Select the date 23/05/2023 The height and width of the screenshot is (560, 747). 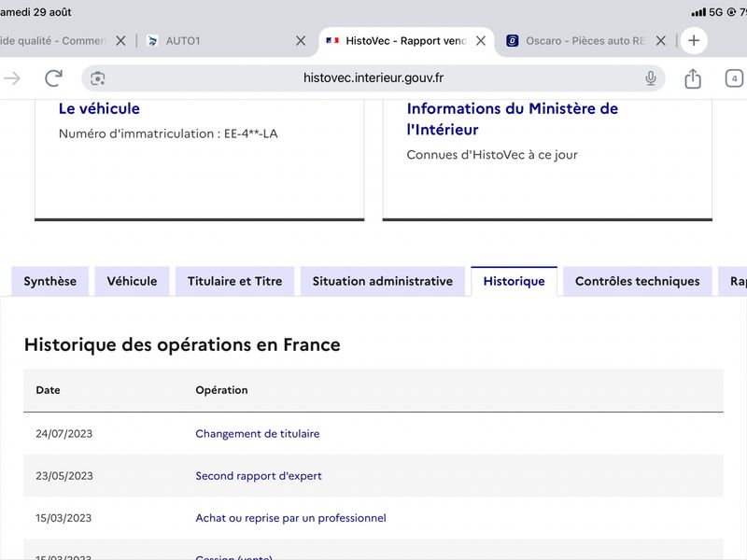coord(63,476)
